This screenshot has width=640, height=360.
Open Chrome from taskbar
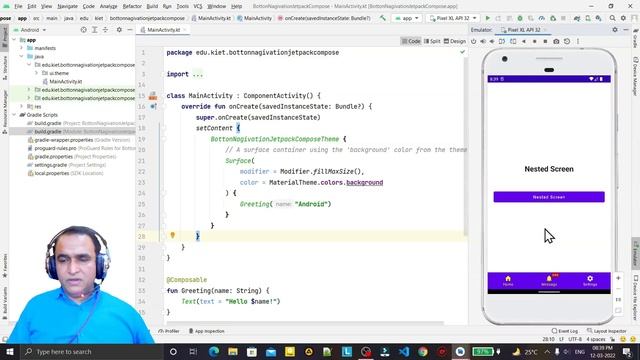click(423, 351)
